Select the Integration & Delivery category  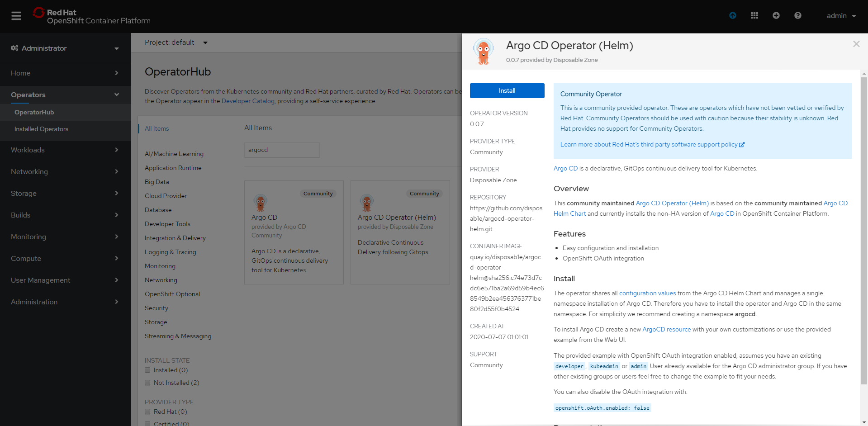(175, 238)
